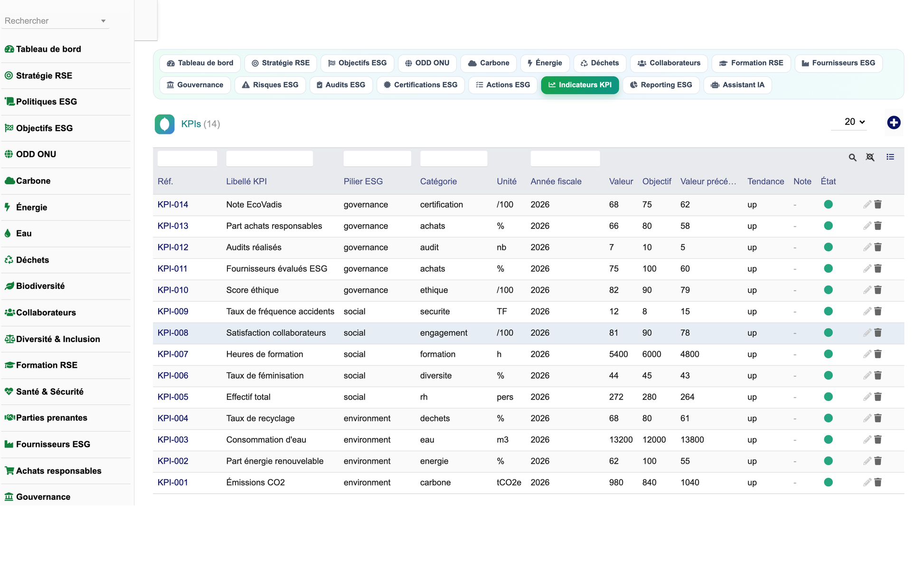Open the Assistant IA tab
Image resolution: width=924 pixels, height=572 pixels.
(x=737, y=85)
